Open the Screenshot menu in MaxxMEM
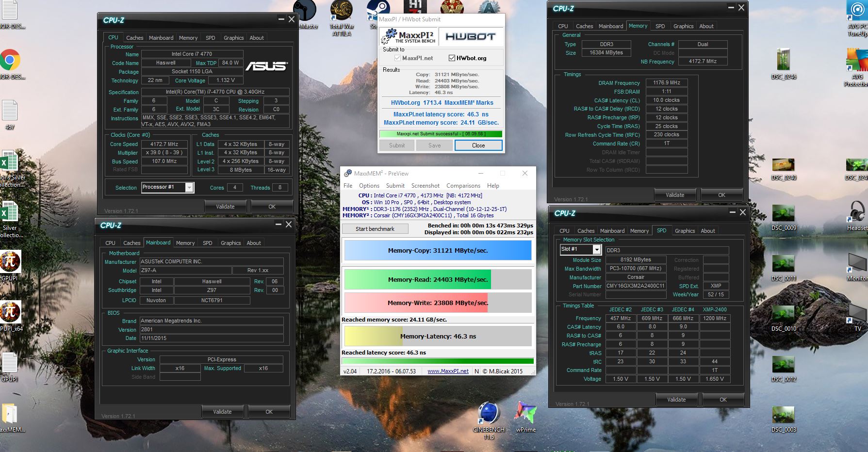Screen dimensions: 868x452 (426, 186)
